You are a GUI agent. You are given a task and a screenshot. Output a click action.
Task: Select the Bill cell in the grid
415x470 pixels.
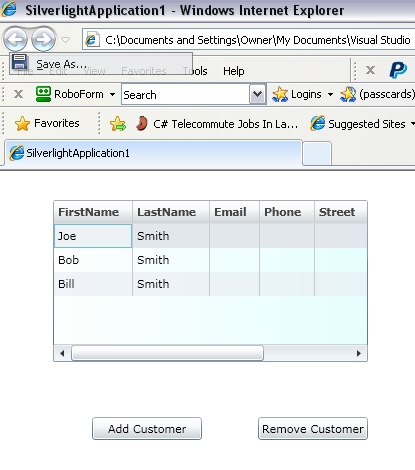click(x=93, y=284)
